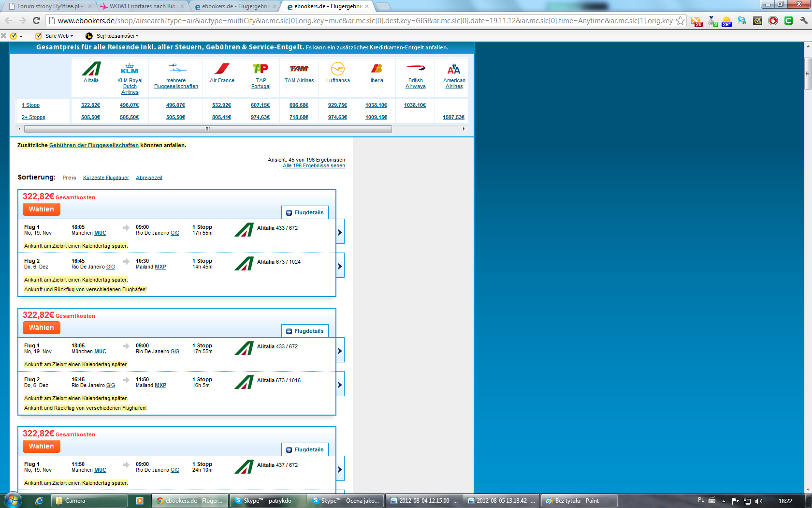Bookmark this page with the star icon
The image size is (812, 508).
click(680, 20)
